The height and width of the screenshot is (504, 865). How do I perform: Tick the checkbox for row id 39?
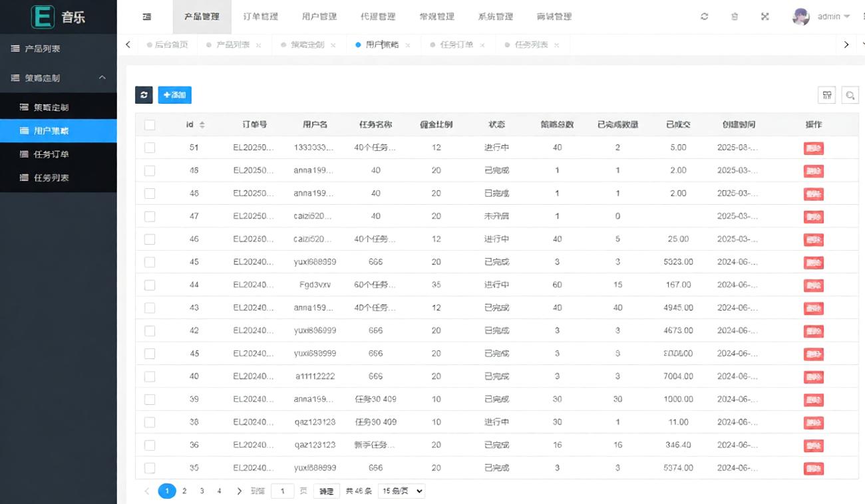coord(150,399)
